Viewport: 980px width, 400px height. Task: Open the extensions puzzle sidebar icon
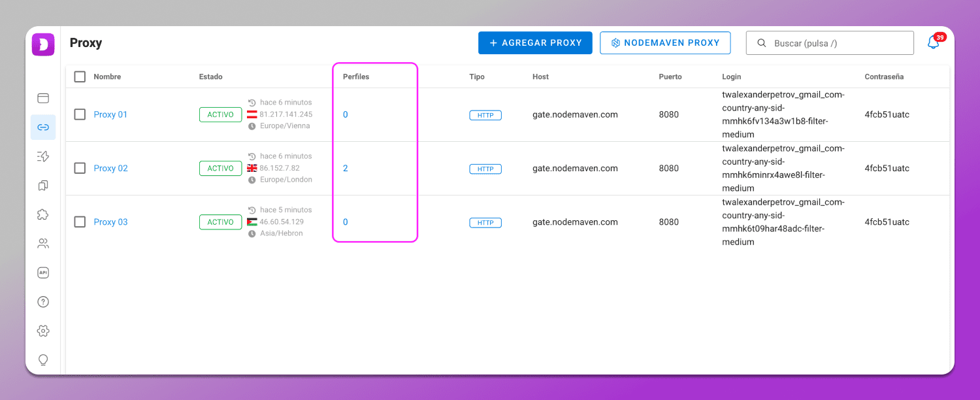pyautogui.click(x=43, y=214)
